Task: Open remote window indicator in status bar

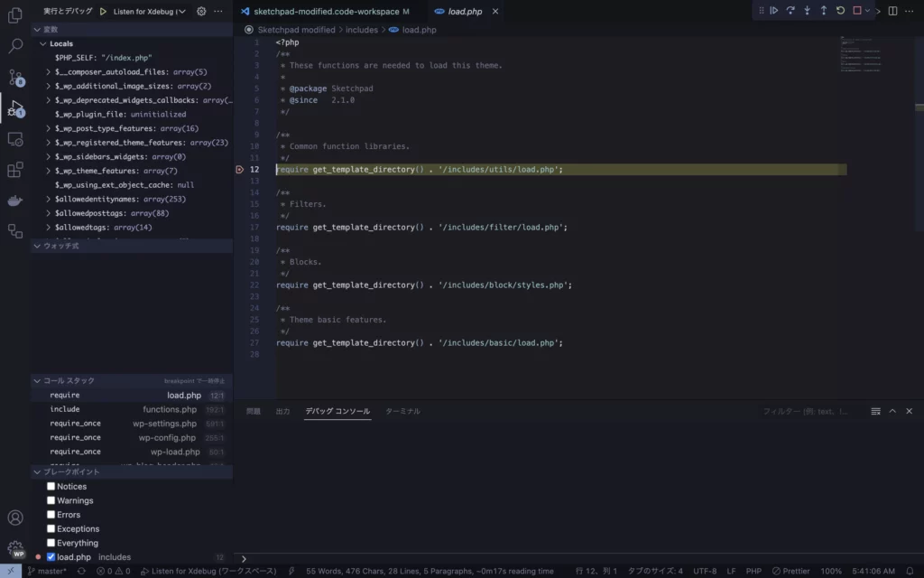Action: pos(11,571)
